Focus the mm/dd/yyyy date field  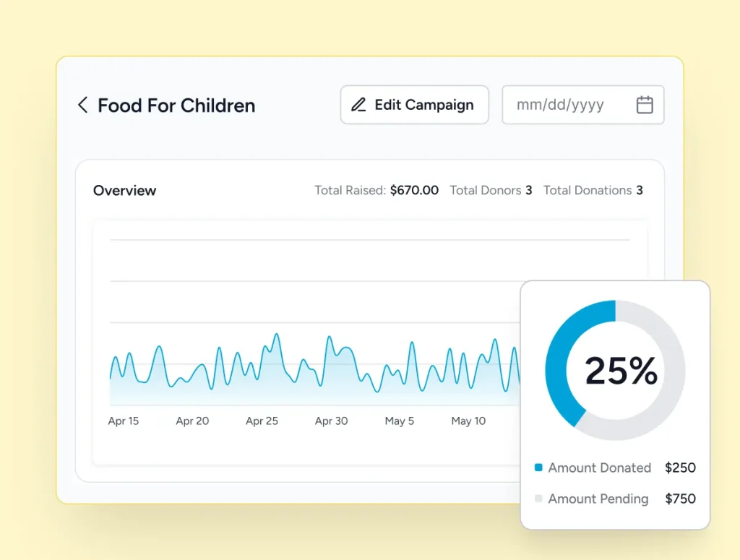583,105
